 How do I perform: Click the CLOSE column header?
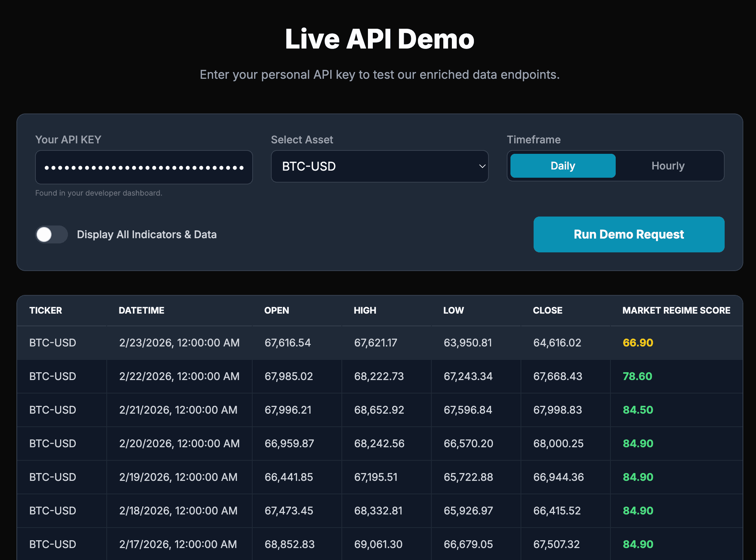click(x=547, y=310)
